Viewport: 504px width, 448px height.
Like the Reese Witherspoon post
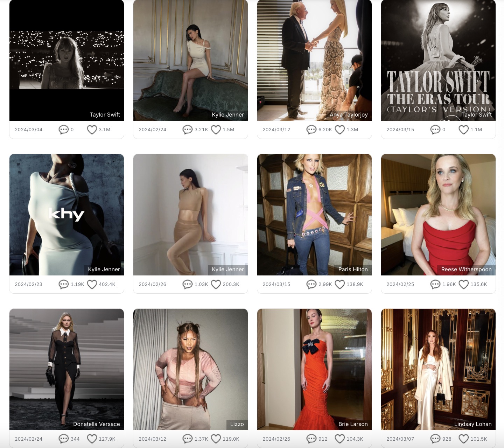464,285
